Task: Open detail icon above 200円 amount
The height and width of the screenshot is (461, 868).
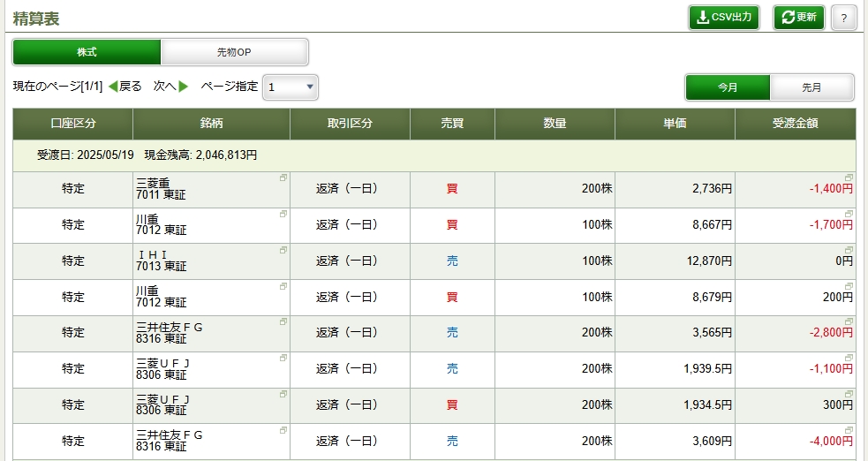Action: (x=849, y=286)
